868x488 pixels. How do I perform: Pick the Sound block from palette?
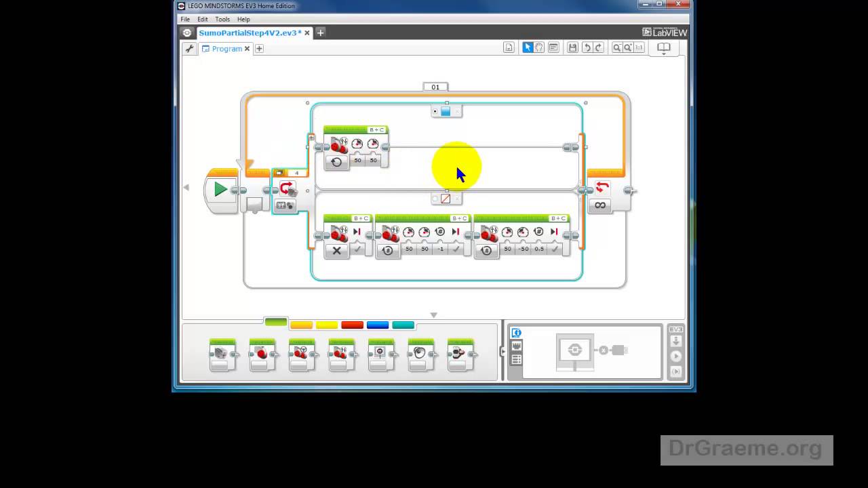[420, 354]
